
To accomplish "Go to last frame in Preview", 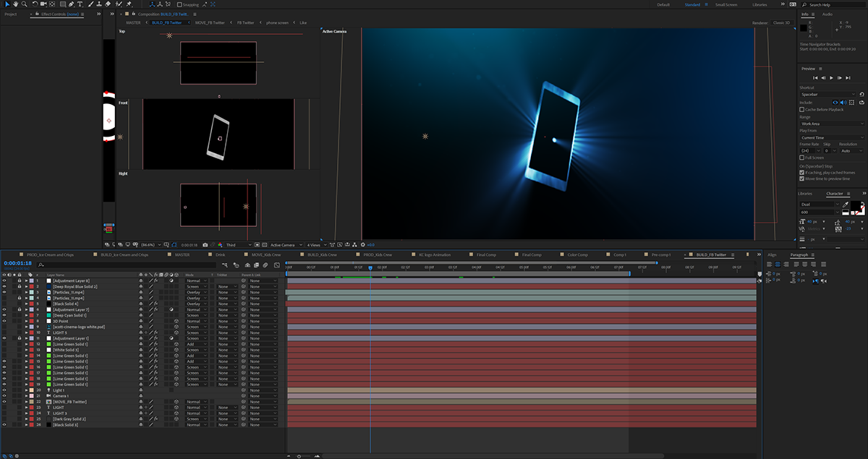I will click(847, 78).
